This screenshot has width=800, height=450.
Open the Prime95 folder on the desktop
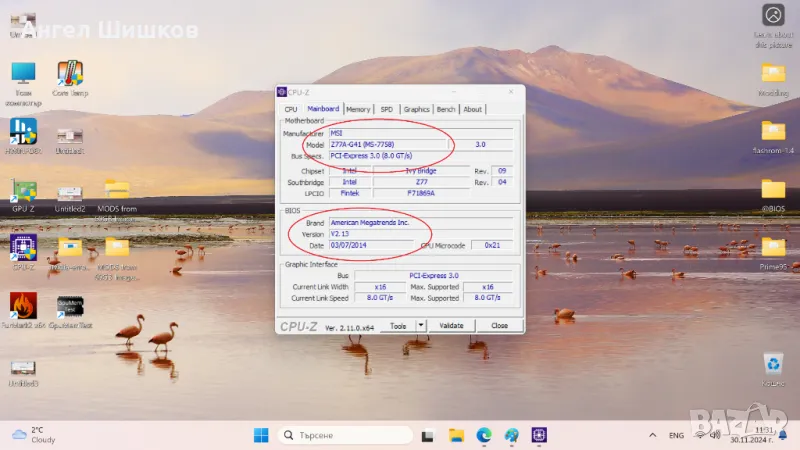coord(773,249)
